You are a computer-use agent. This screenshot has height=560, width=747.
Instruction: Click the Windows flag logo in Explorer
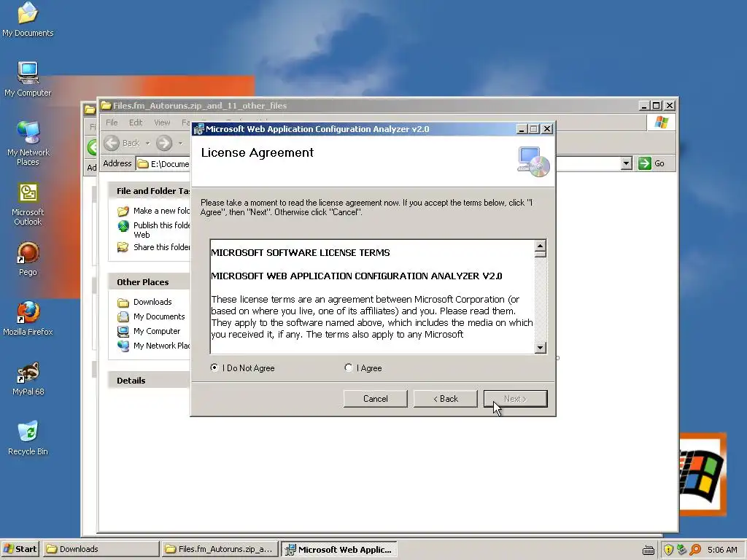coord(661,122)
